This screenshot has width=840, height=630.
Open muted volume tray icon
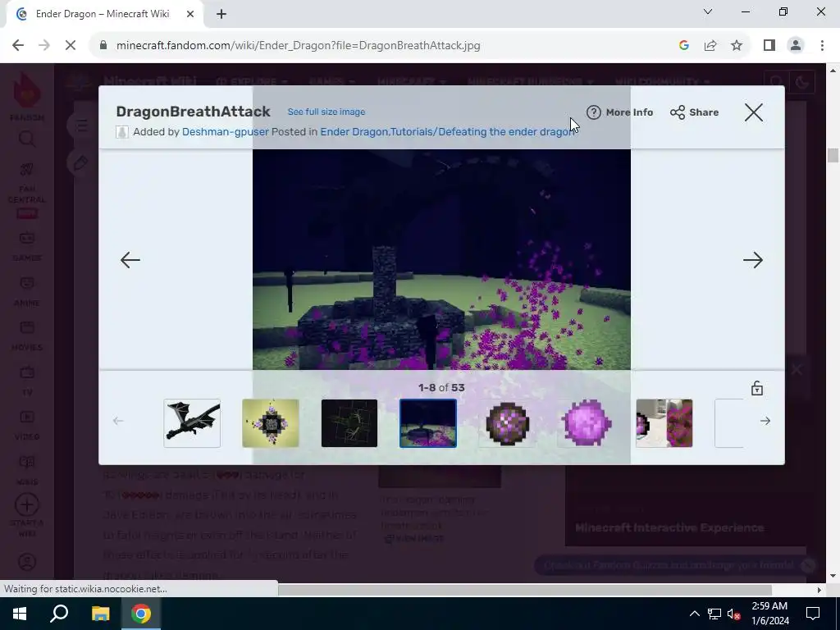pyautogui.click(x=734, y=614)
